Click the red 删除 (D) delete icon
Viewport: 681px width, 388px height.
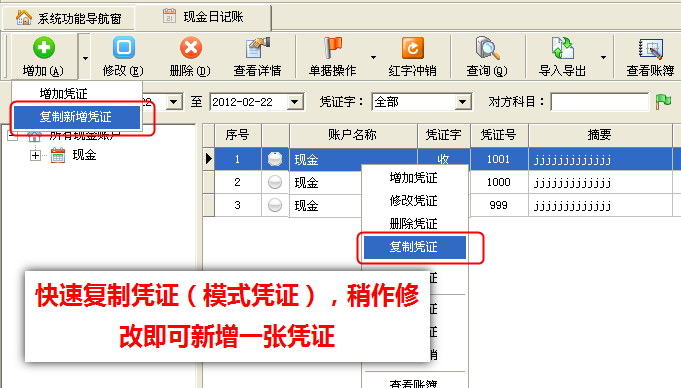pos(191,48)
